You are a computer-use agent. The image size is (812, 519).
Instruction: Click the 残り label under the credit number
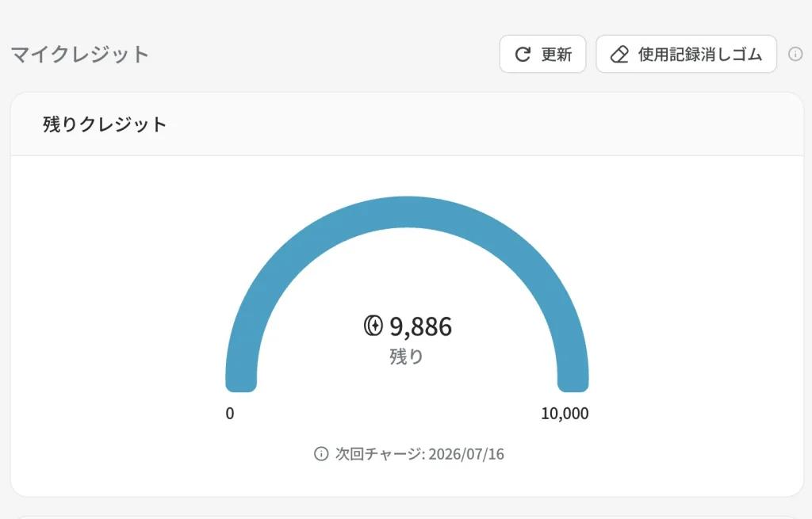coord(407,357)
